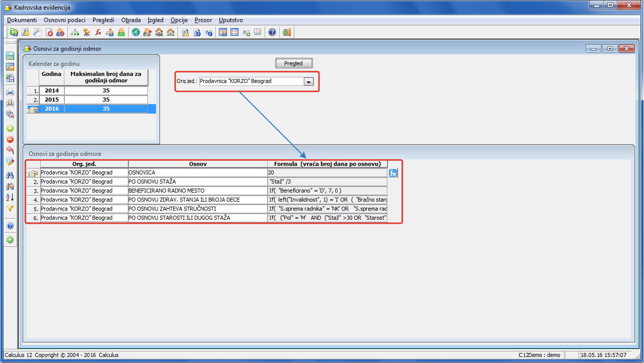644x363 pixels.
Task: Open the Dokumenti menu
Action: point(22,20)
